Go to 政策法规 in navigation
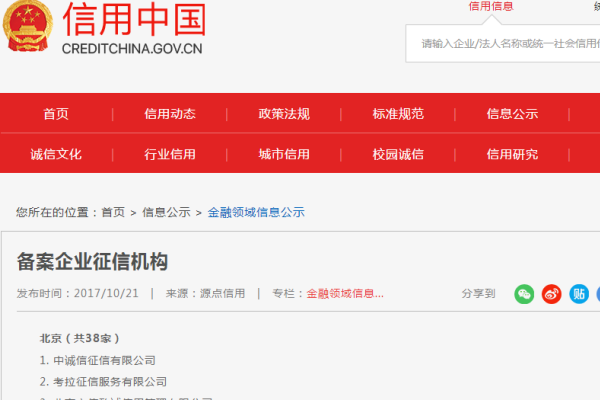 (284, 114)
